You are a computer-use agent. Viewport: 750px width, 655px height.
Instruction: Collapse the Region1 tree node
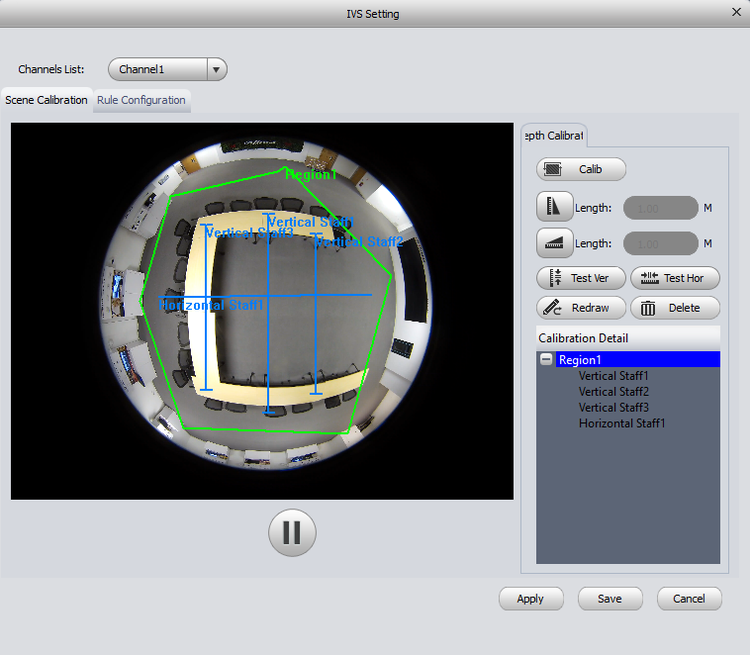[546, 360]
